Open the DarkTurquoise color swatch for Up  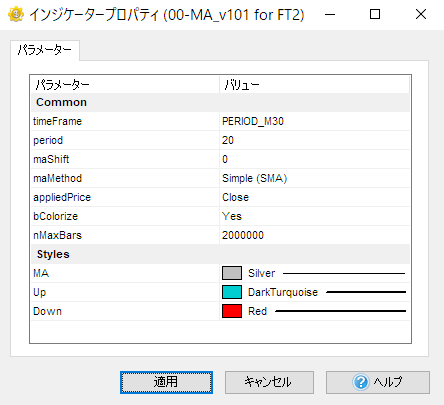[x=232, y=292]
